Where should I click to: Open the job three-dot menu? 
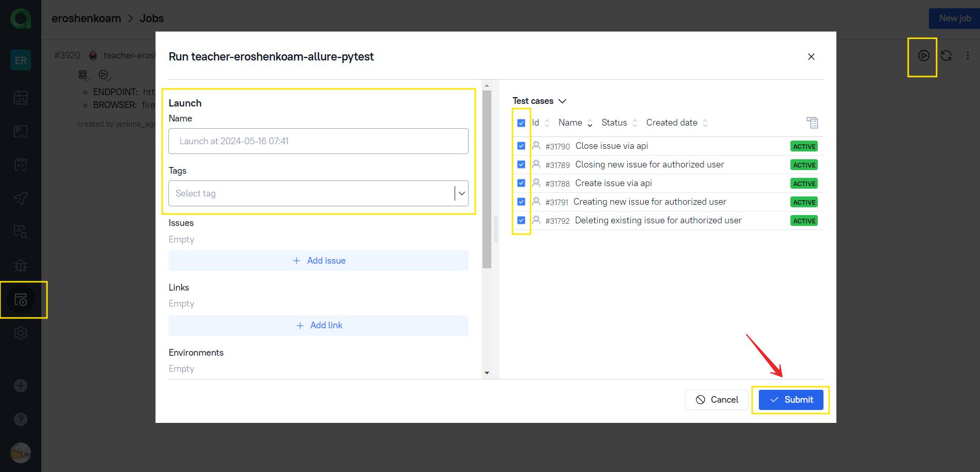[x=968, y=56]
